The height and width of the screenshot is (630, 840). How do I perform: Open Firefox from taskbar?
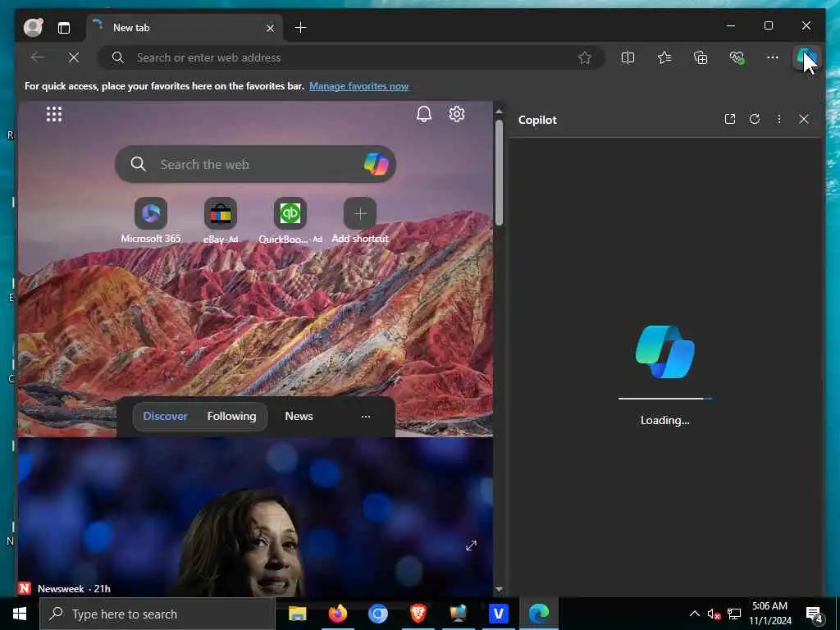pos(337,614)
